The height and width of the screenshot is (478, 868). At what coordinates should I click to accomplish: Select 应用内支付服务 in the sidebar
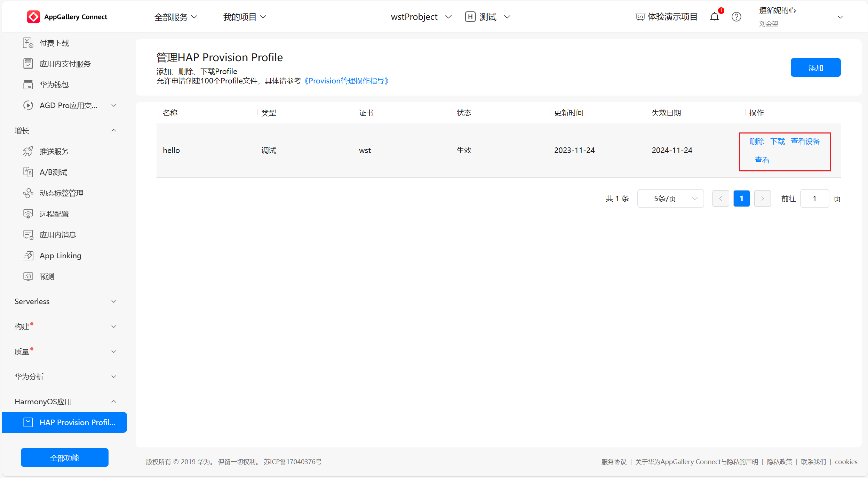click(65, 64)
